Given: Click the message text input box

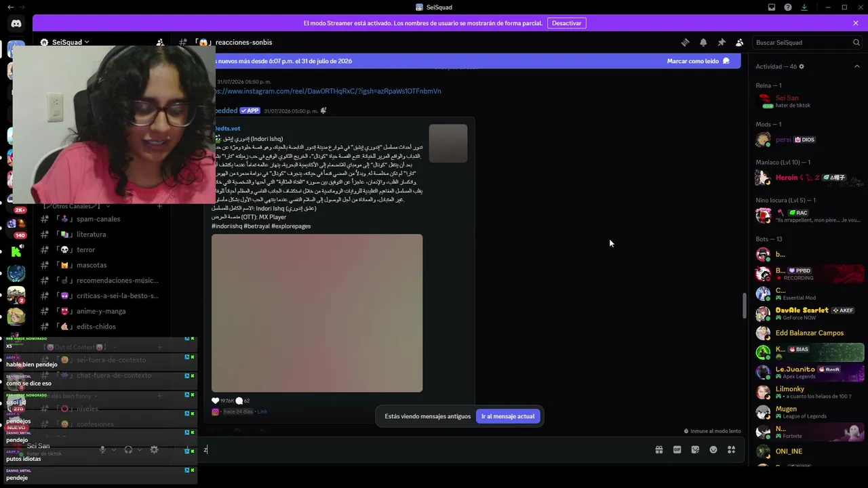Looking at the screenshot, I should click(427, 449).
